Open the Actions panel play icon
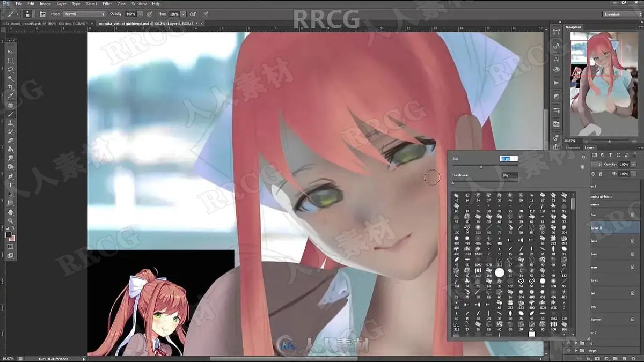 point(557,83)
